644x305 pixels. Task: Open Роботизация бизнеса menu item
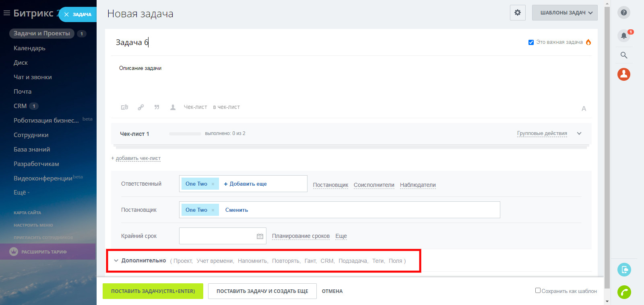46,121
